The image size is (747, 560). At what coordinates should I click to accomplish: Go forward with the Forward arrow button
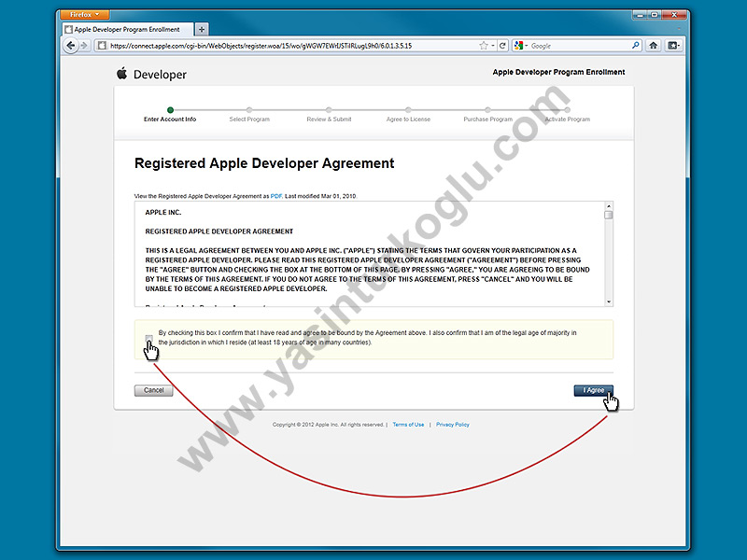coord(84,46)
